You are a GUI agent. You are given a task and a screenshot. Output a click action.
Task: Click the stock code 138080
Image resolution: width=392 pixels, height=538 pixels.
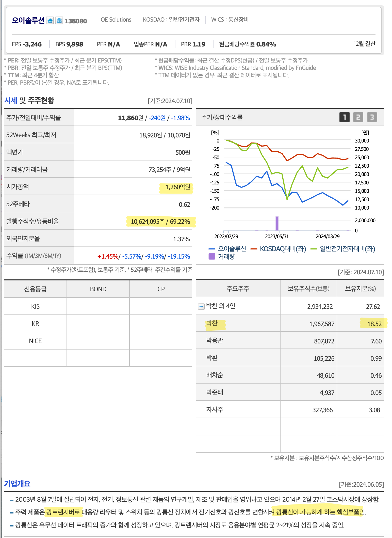pyautogui.click(x=76, y=21)
